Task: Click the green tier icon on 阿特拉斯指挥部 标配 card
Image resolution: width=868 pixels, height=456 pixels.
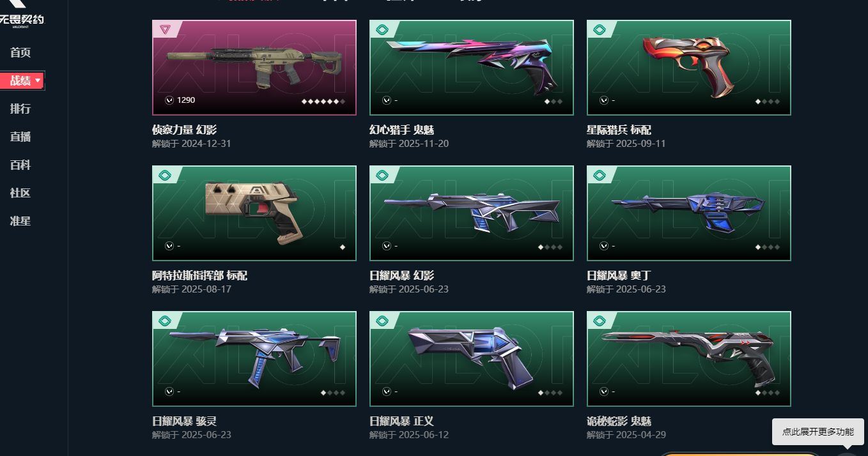Action: click(165, 175)
